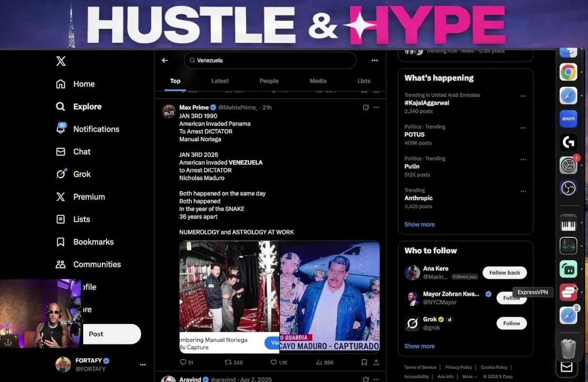Open options for Putin trend

[523, 160]
